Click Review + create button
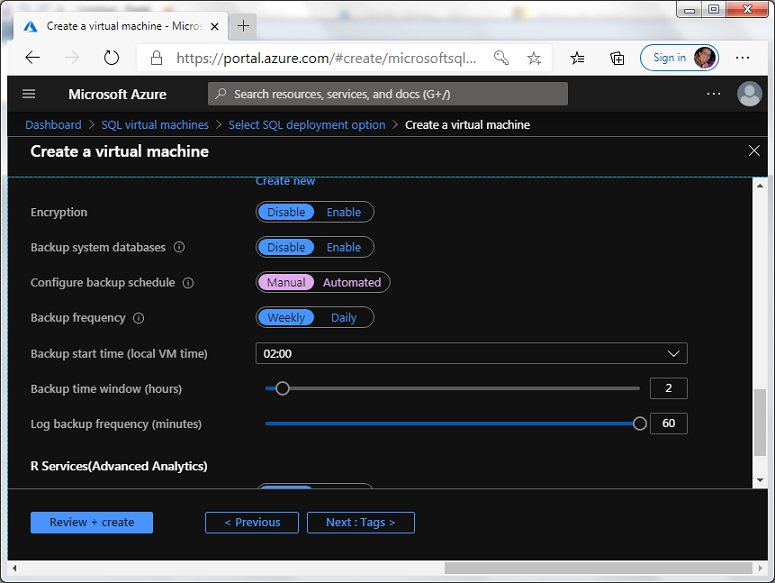 91,522
